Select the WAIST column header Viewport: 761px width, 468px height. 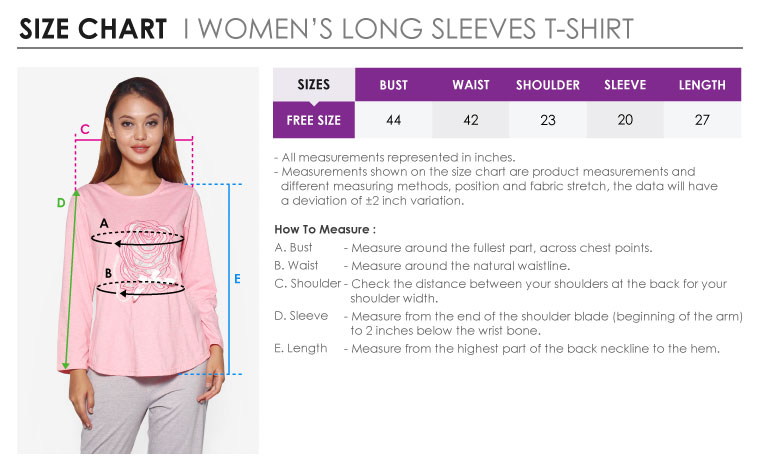[x=471, y=85]
